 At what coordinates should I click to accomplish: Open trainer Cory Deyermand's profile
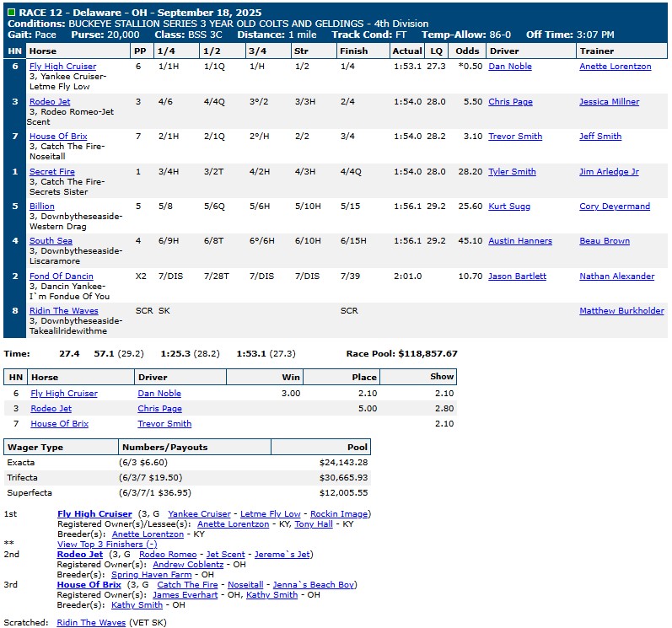coord(615,207)
